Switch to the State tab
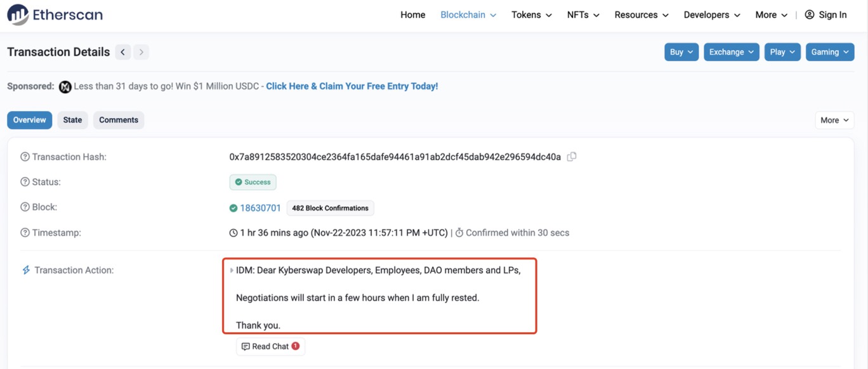This screenshot has width=868, height=369. 72,120
